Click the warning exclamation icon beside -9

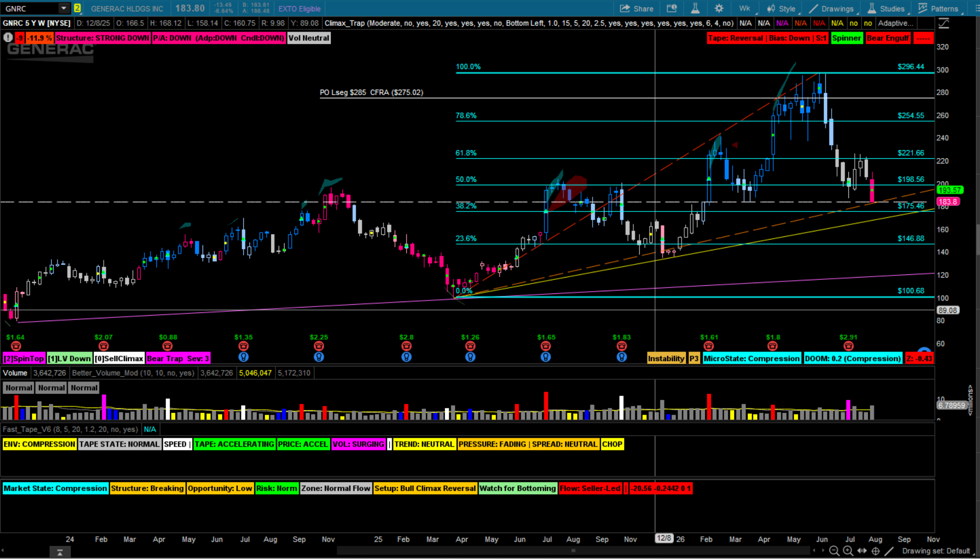tap(8, 38)
